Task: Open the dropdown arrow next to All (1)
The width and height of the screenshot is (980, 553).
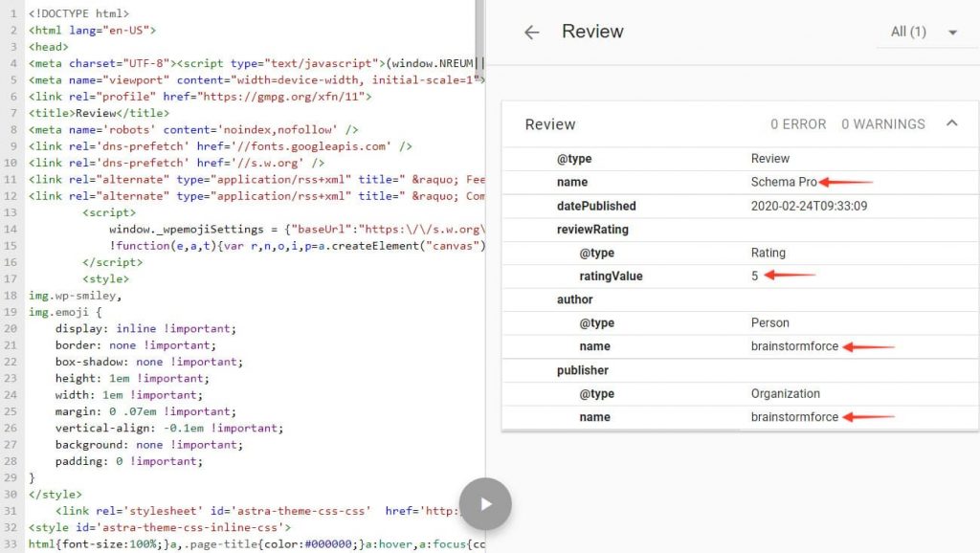Action: pyautogui.click(x=951, y=32)
